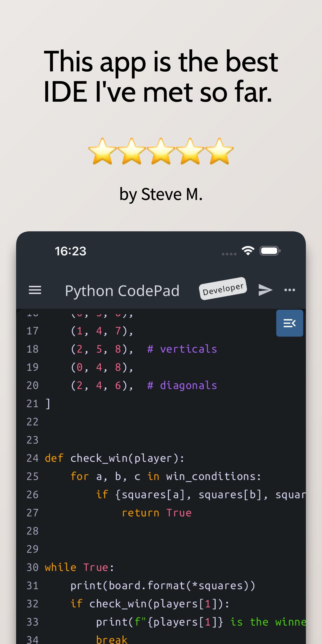Select line number 30 in the gutter
The height and width of the screenshot is (644, 322).
(x=32, y=568)
